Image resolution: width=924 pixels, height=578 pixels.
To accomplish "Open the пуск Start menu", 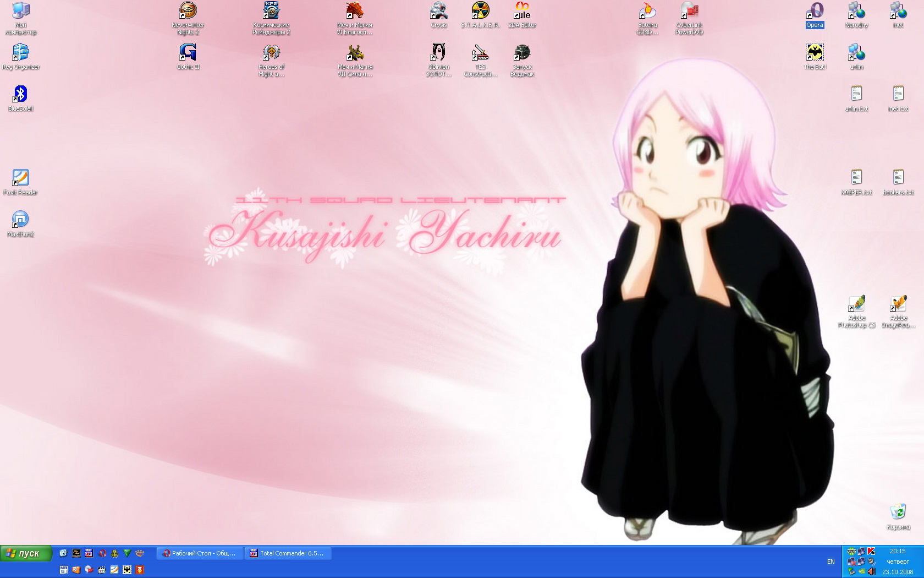I will coord(26,553).
